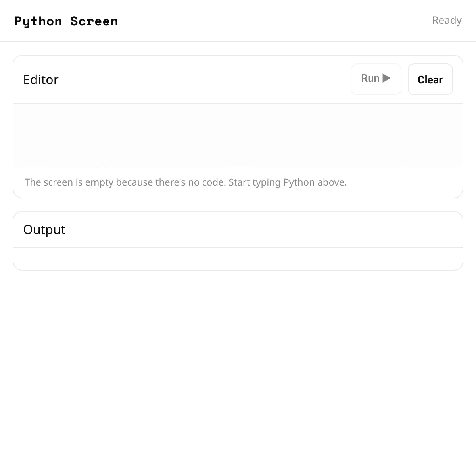This screenshot has width=476, height=476.
Task: Click the Editor panel header
Action: [41, 79]
